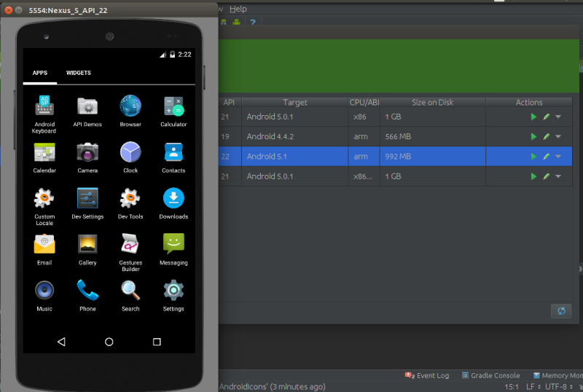Change the LF line separator setting
Screen dimensions: 583x392
(x=533, y=387)
